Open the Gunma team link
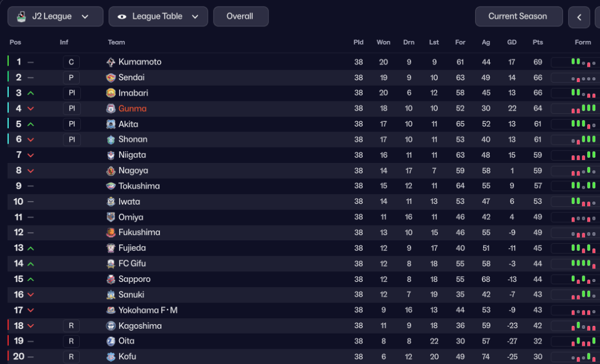Viewport: 600px width, 364px height. [133, 108]
